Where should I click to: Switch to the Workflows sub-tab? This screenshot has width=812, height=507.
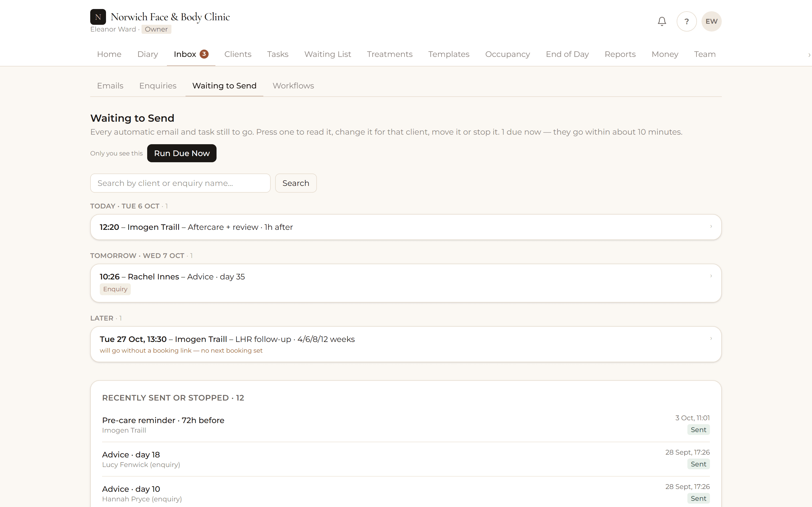[293, 86]
